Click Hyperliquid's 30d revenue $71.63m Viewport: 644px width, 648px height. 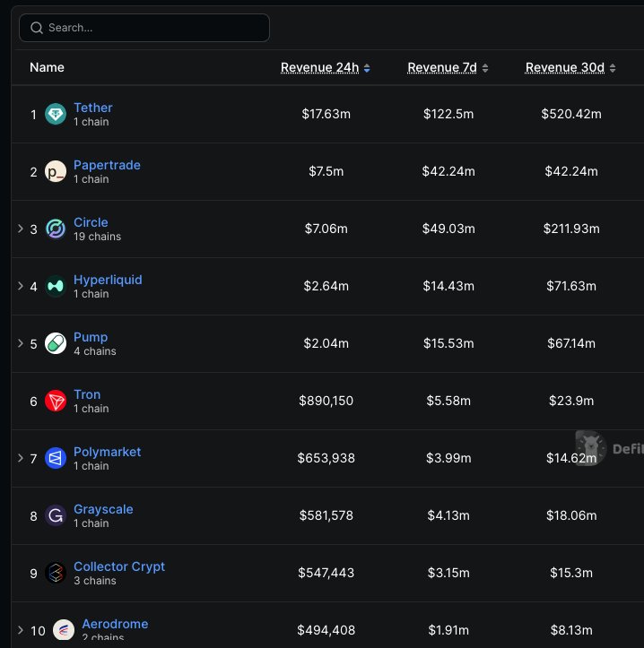(x=571, y=286)
